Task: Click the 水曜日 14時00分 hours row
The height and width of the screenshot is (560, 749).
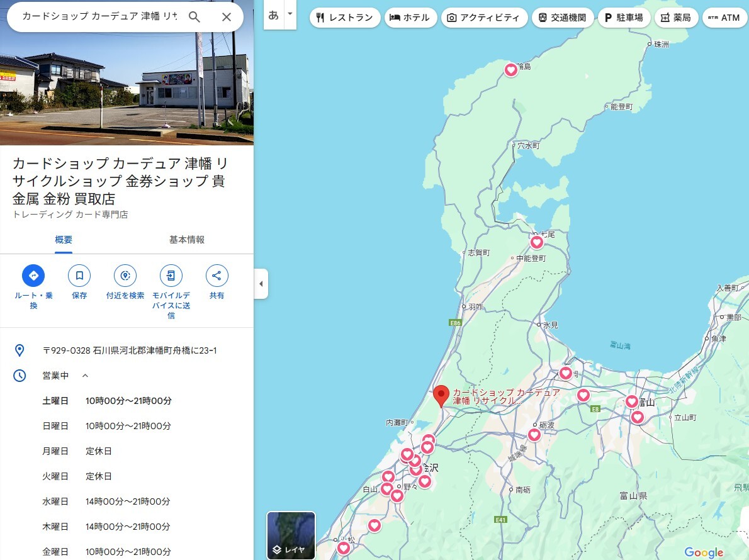Action: pos(106,501)
